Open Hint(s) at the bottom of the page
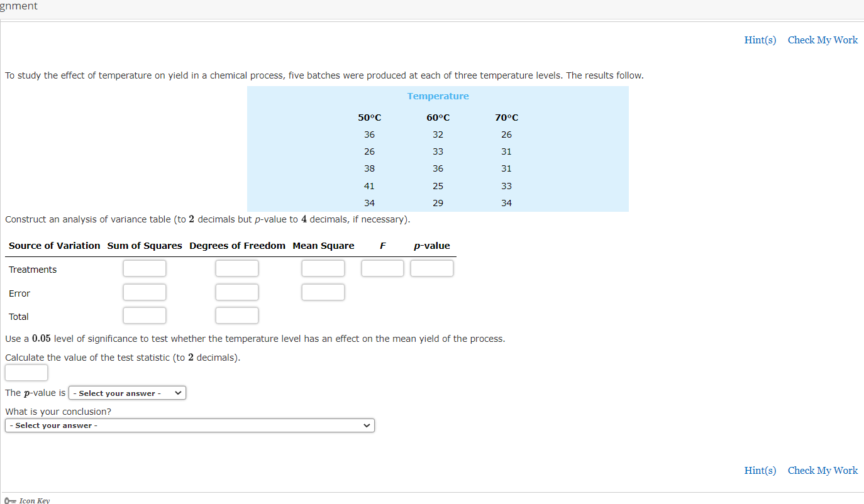Screen dimensions: 864x504 click(x=760, y=470)
